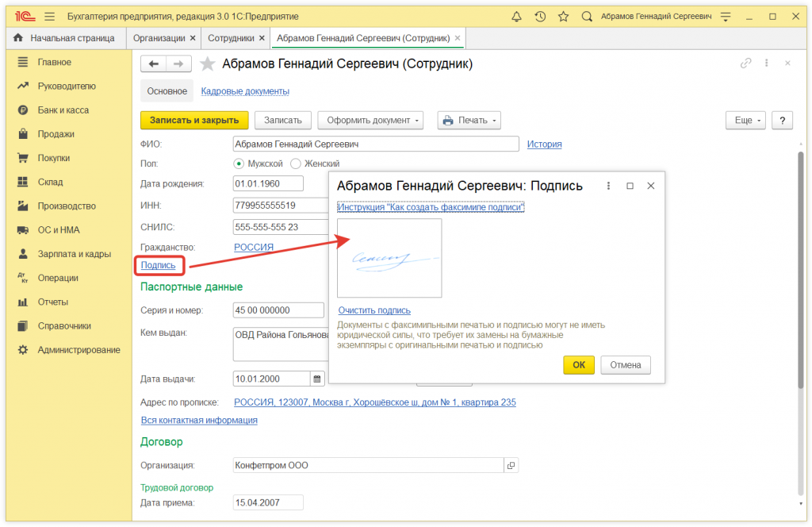Select the Женский radio button

pos(296,163)
